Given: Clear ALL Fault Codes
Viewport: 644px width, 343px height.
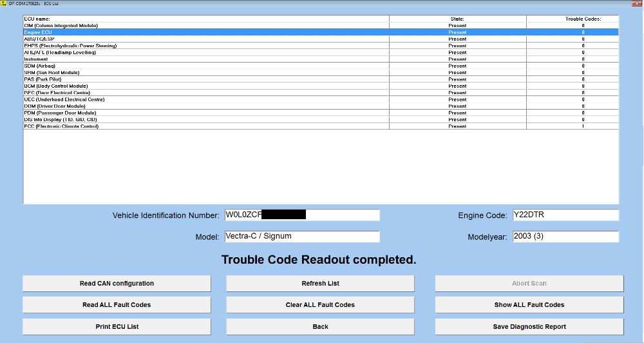Looking at the screenshot, I should 320,305.
